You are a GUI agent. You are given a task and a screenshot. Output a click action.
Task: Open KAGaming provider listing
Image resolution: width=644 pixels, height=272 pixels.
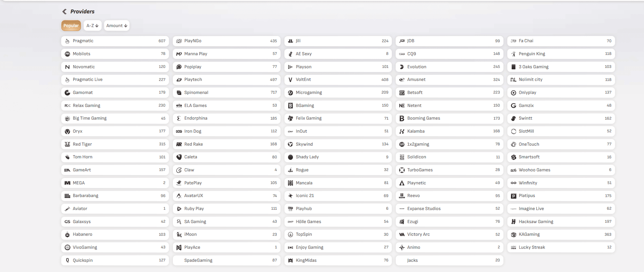[561, 234]
